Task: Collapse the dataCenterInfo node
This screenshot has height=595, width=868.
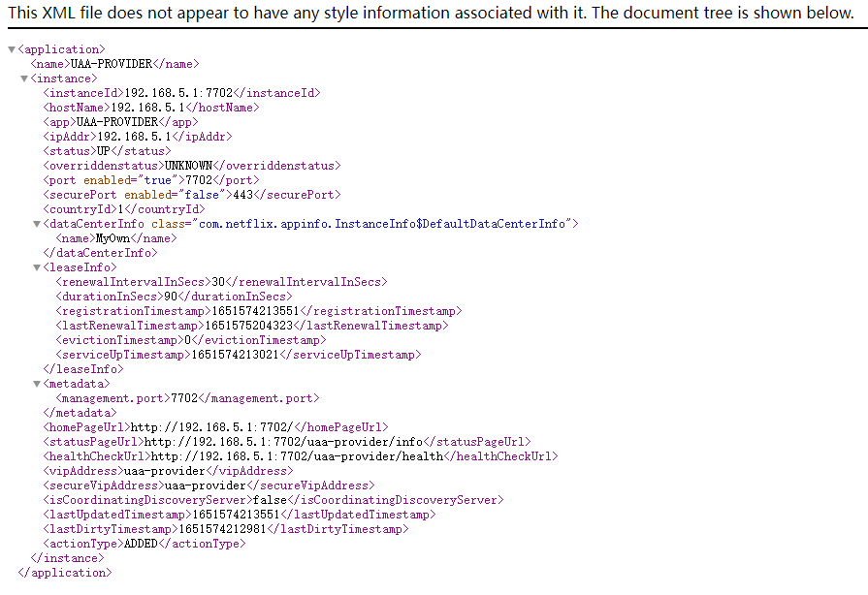Action: (37, 224)
